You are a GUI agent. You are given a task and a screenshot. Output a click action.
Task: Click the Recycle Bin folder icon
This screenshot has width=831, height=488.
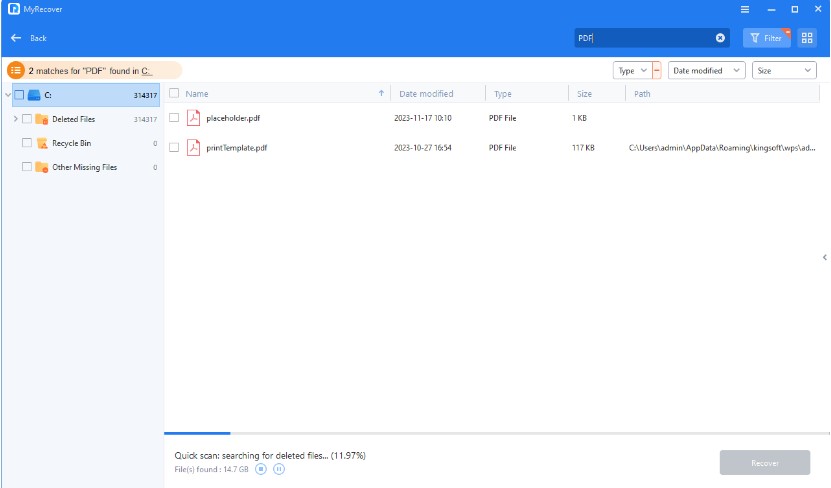[x=42, y=143]
